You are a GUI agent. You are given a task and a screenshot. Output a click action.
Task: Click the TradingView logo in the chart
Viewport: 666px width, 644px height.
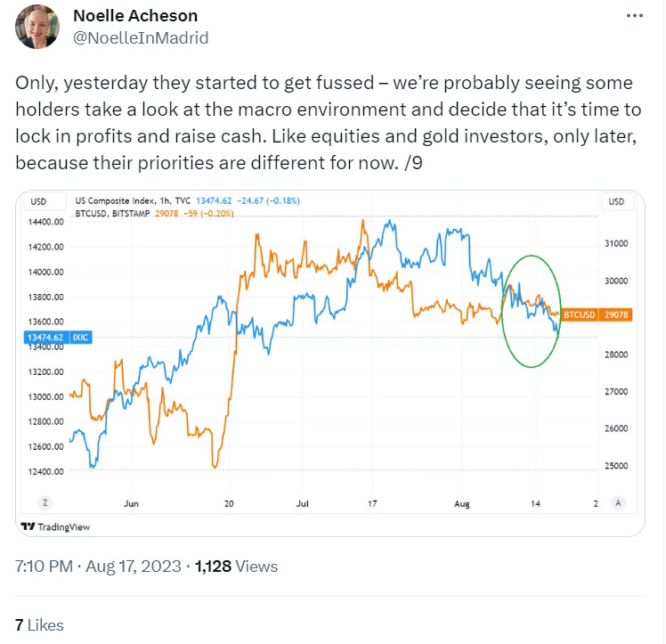pos(55,526)
